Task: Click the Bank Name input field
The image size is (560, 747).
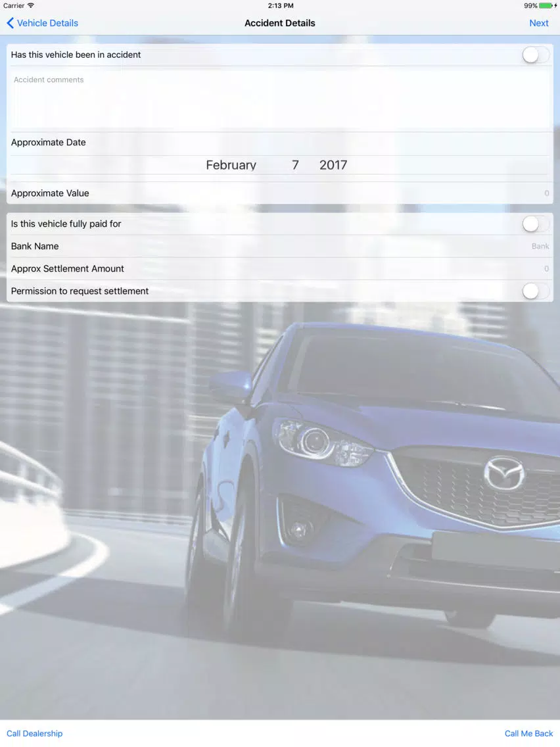Action: [x=280, y=247]
